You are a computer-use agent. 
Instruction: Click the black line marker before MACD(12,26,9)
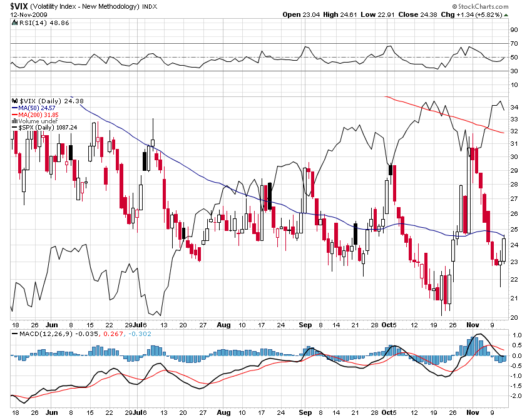[x=14, y=334]
